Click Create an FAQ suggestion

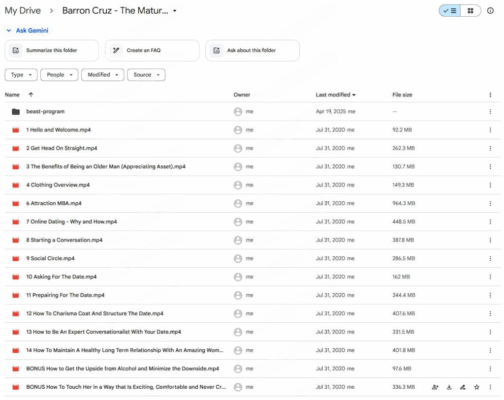pos(152,50)
